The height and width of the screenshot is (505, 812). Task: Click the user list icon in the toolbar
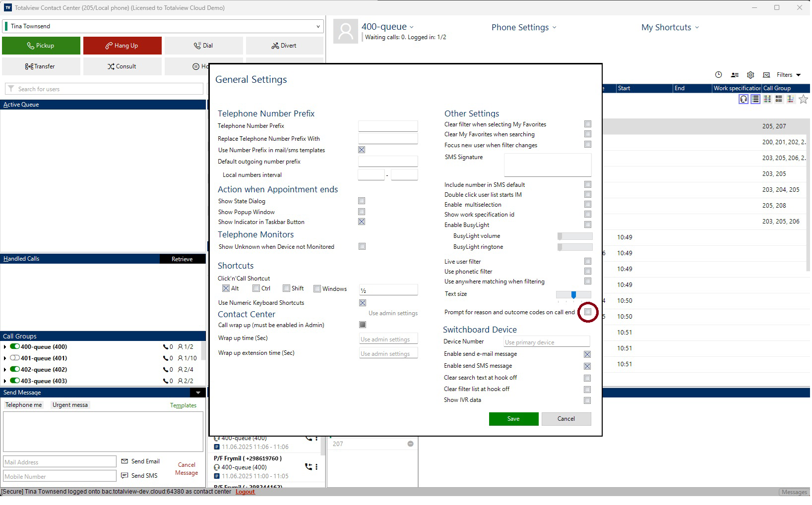coord(735,75)
